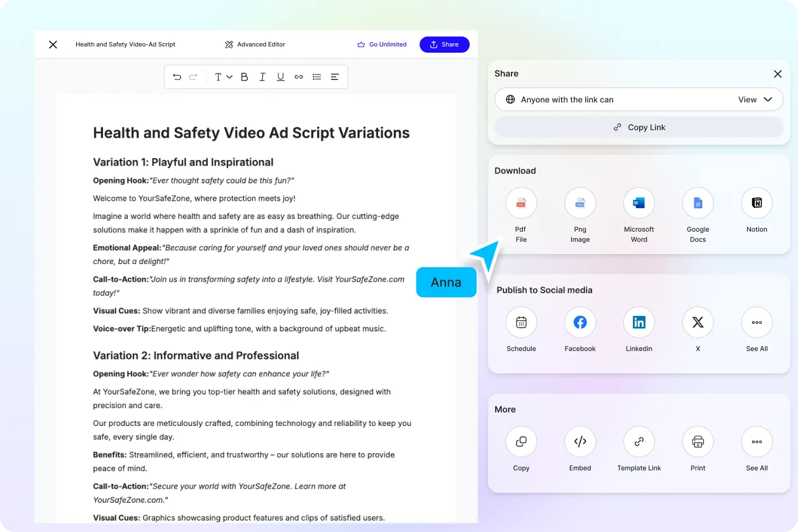Open the View permission dropdown
Screen dimensions: 798x532
pos(755,99)
